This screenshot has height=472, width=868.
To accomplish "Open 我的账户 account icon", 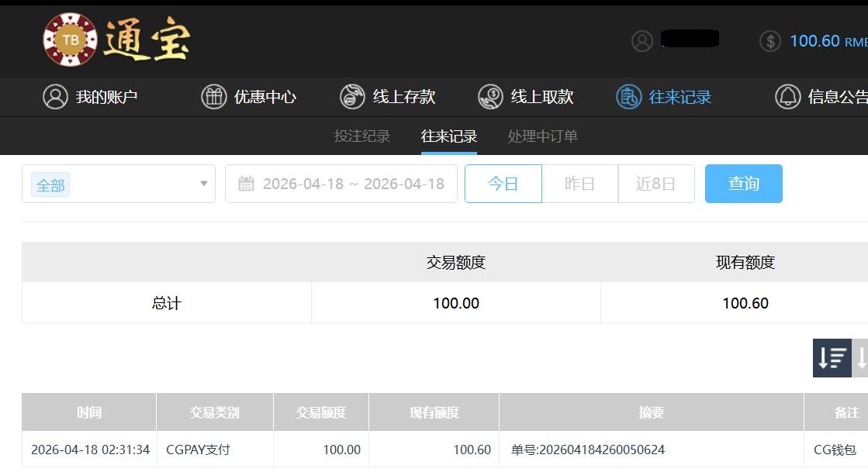I will tap(55, 97).
